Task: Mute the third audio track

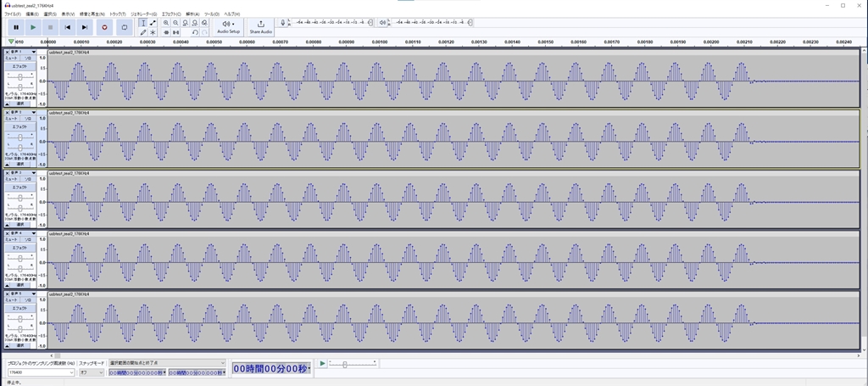Action: (x=11, y=179)
